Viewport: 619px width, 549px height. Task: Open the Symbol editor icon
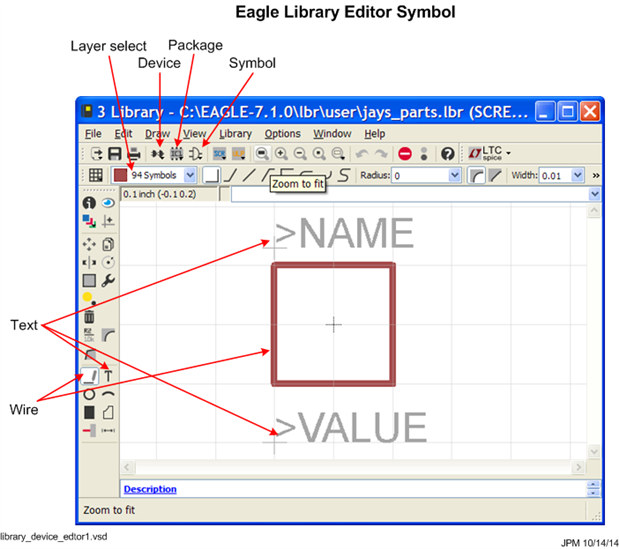(x=195, y=154)
